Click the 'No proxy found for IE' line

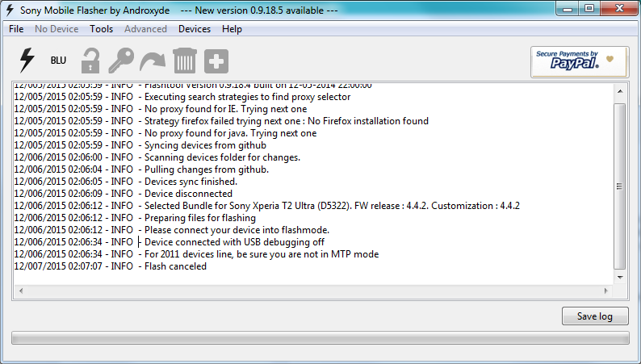pyautogui.click(x=160, y=109)
